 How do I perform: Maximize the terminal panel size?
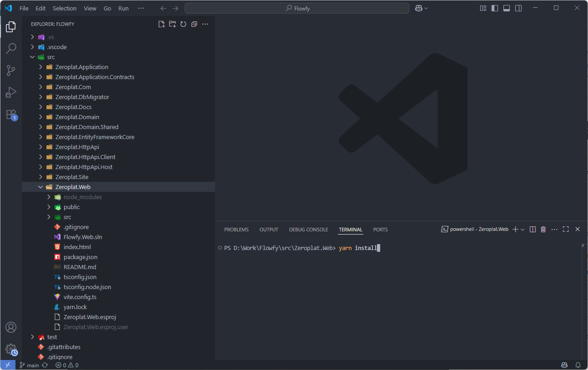[x=566, y=230]
